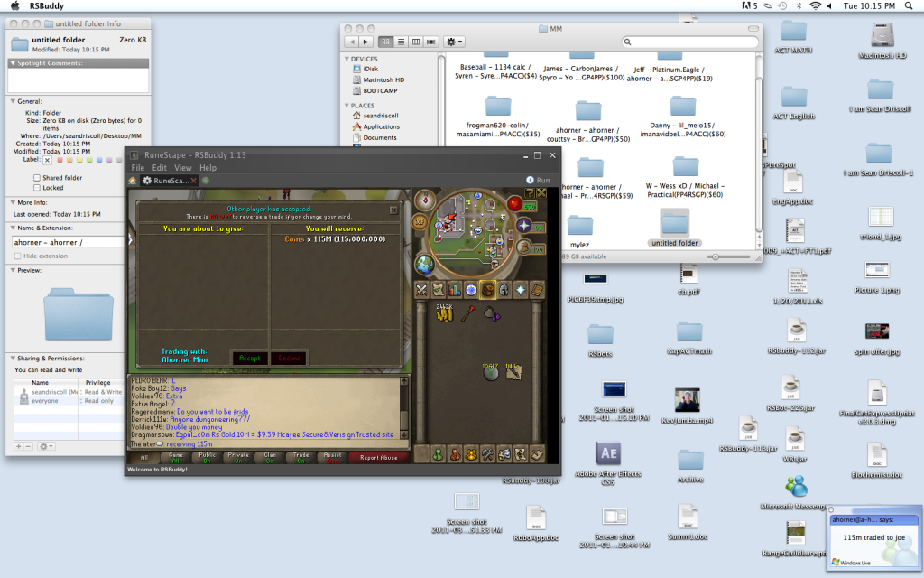The image size is (924, 578).
Task: Check the Shared folder checkbox
Action: 36,178
